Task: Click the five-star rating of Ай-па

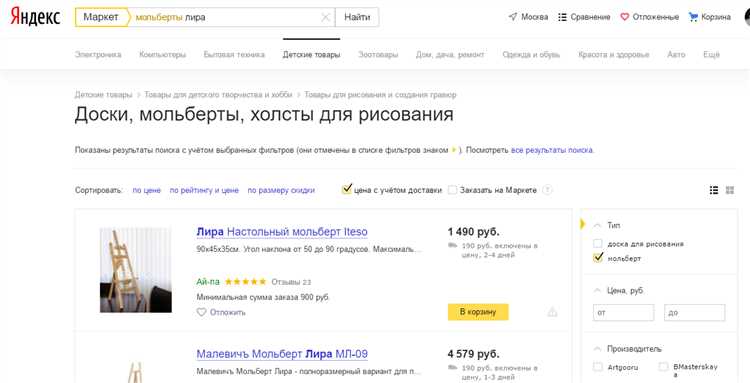Action: [x=245, y=282]
